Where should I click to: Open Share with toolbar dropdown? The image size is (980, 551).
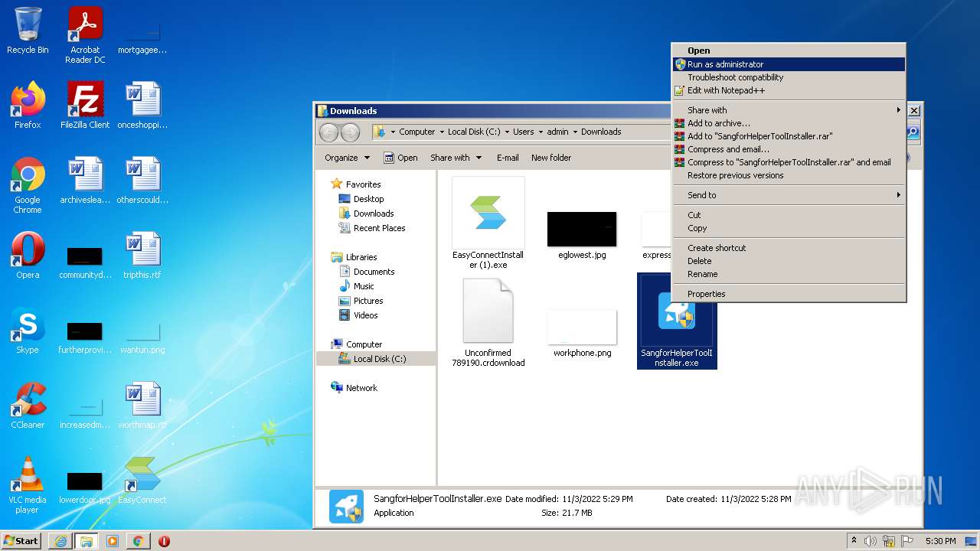pos(456,158)
